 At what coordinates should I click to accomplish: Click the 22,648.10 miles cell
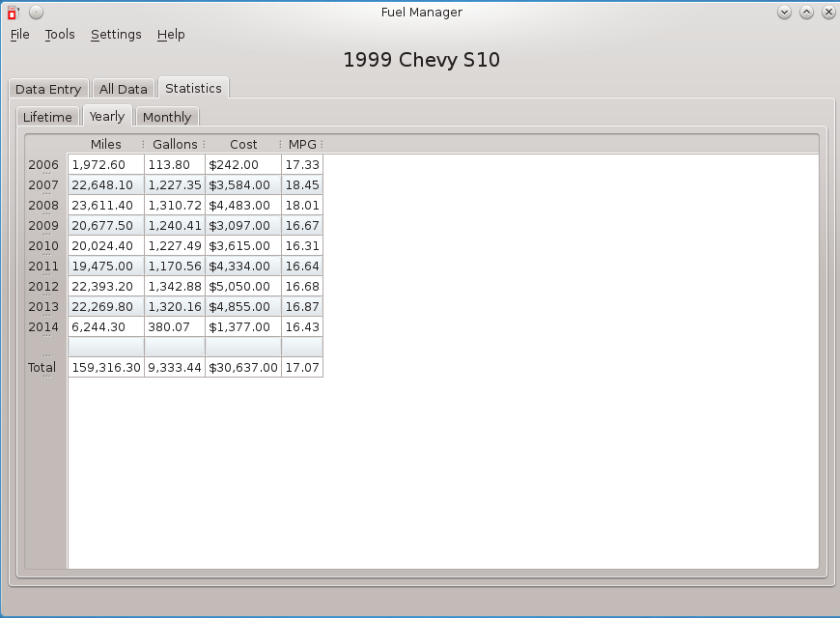pyautogui.click(x=106, y=185)
